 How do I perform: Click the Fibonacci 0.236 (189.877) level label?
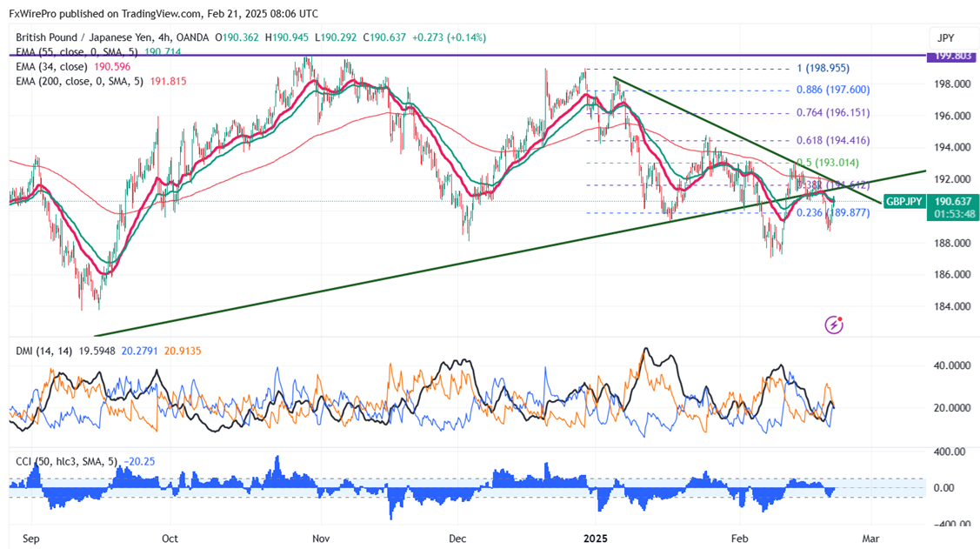point(833,212)
